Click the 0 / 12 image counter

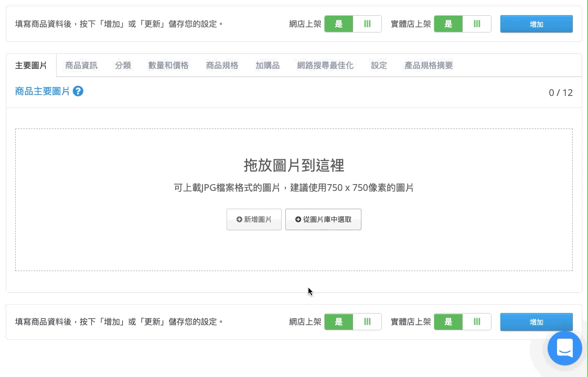pos(561,93)
